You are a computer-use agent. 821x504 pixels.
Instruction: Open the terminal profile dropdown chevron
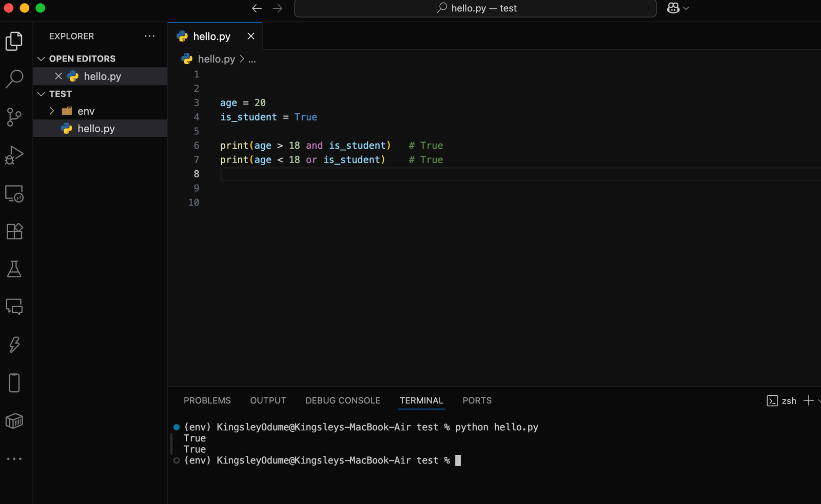[819, 400]
